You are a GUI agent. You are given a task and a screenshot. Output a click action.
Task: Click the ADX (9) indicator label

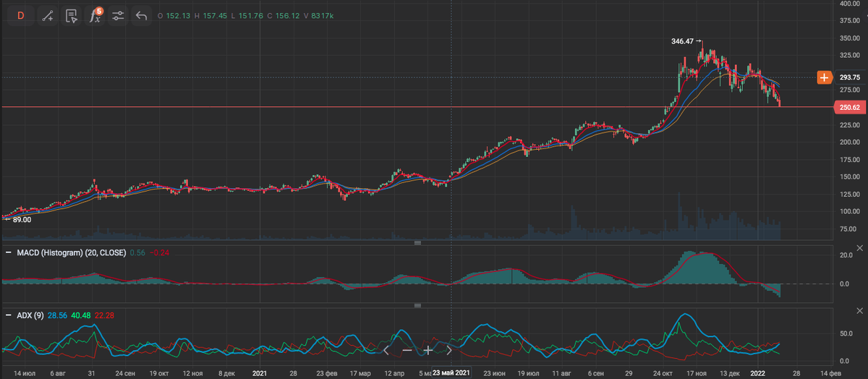(32, 315)
